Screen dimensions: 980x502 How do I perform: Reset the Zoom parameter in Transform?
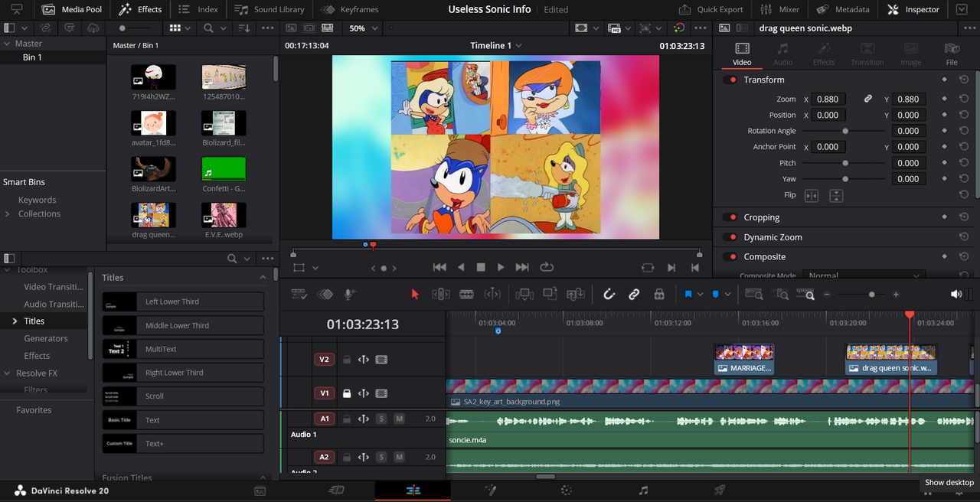click(x=964, y=99)
